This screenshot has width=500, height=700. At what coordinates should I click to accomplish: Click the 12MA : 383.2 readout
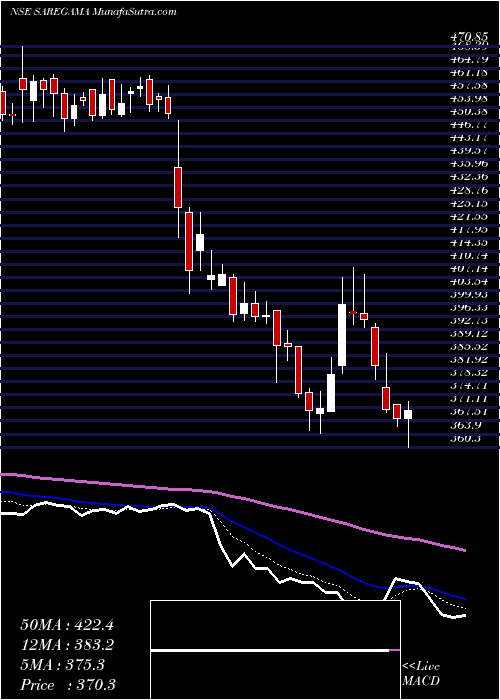(x=67, y=645)
